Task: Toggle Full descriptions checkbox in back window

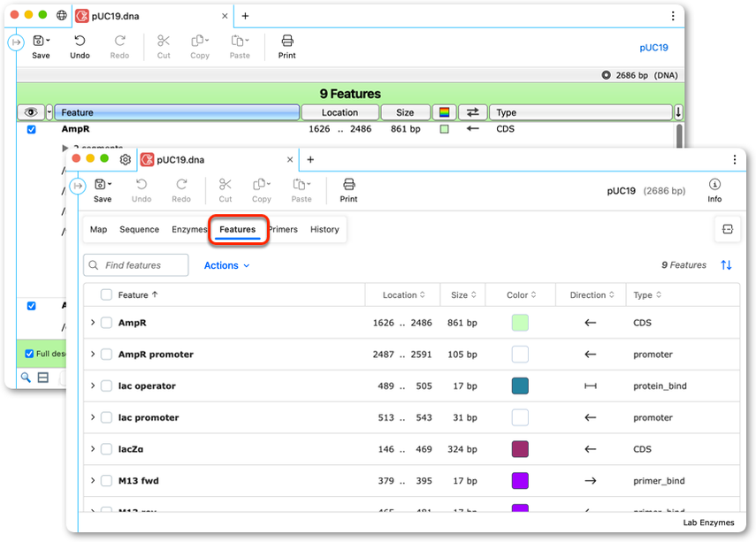Action: [x=29, y=354]
